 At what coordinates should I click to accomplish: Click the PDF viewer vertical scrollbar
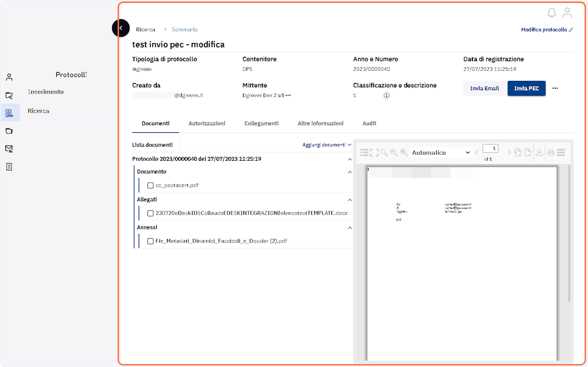[x=569, y=234]
